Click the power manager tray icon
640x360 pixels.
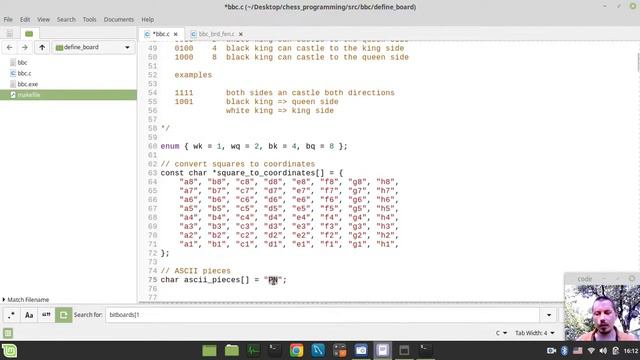(x=616, y=351)
